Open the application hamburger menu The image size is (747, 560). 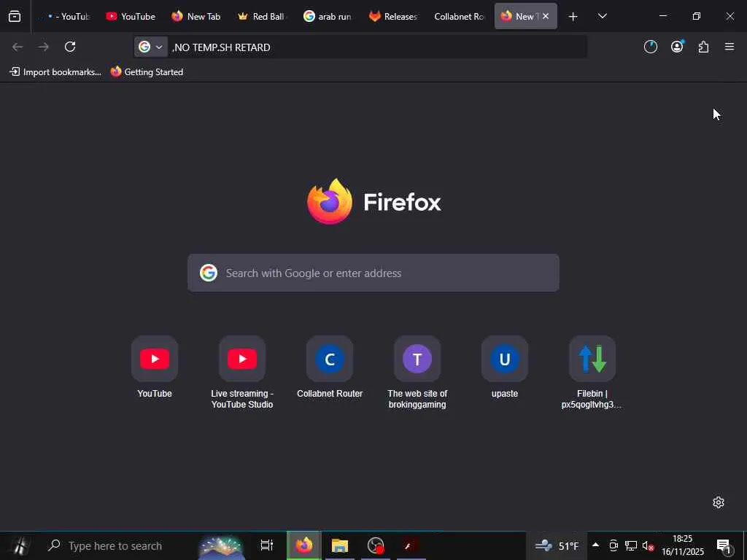(729, 47)
